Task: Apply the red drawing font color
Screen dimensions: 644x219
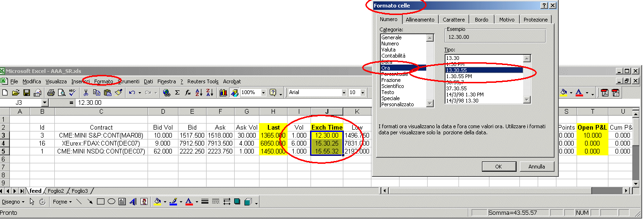Action: 189,202
